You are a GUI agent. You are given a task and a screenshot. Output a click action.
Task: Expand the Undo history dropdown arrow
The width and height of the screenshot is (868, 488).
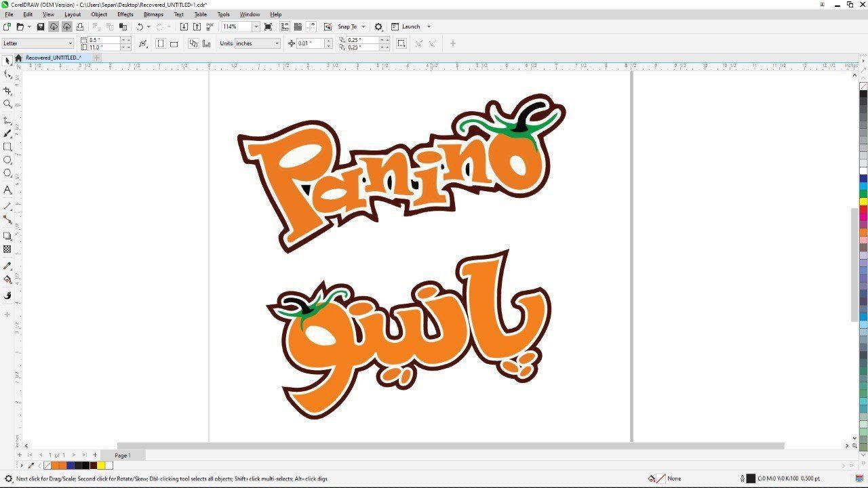(x=149, y=26)
